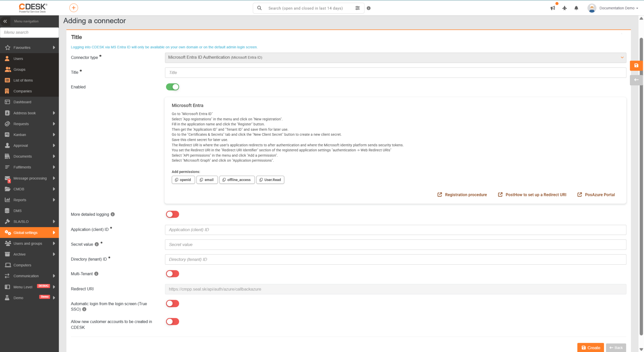Toggle Allow new customer accounts creation
Image resolution: width=644 pixels, height=352 pixels.
click(x=172, y=322)
